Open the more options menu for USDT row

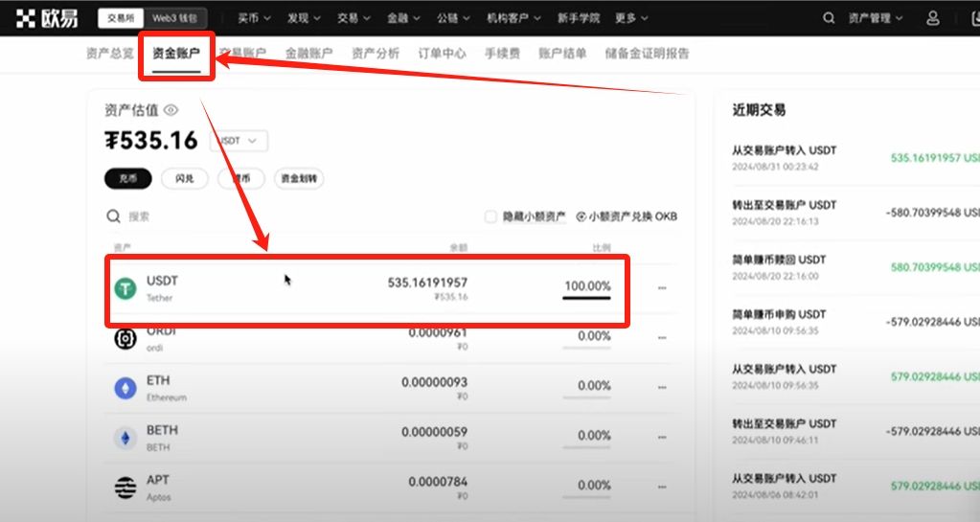tap(662, 288)
